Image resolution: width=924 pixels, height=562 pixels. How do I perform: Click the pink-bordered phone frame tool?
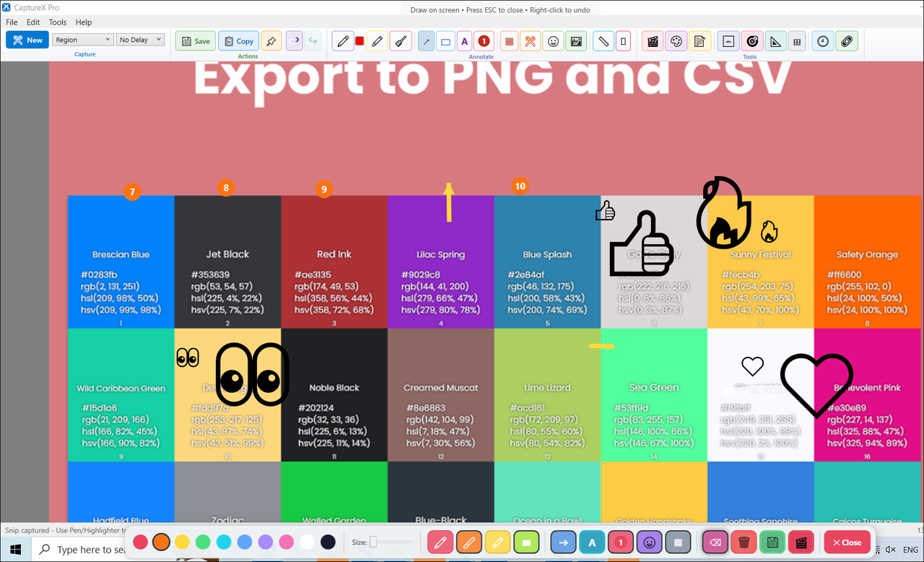[623, 41]
